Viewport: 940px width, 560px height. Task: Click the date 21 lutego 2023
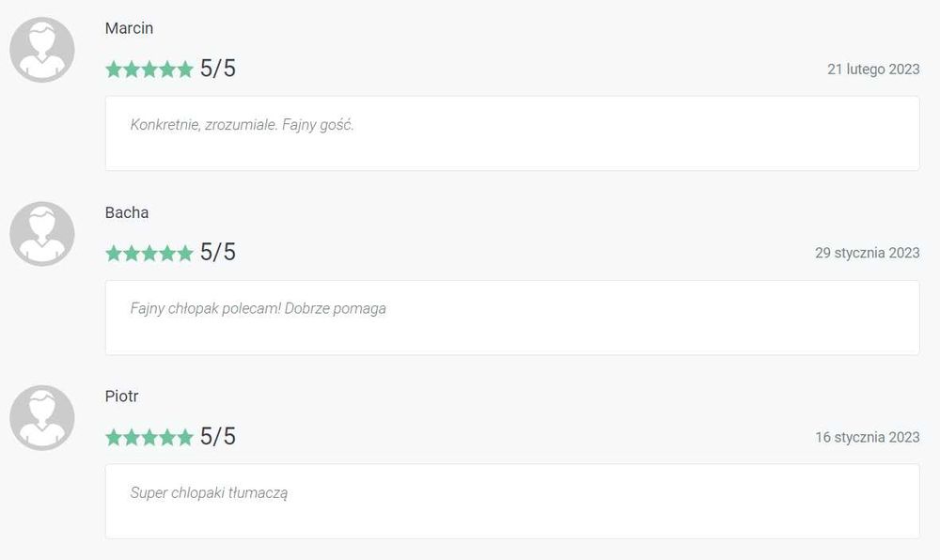click(873, 70)
